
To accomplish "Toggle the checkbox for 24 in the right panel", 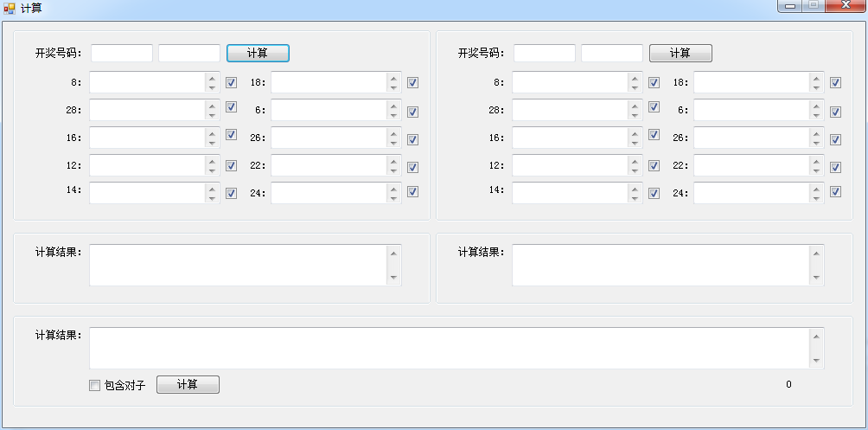I will pyautogui.click(x=835, y=192).
